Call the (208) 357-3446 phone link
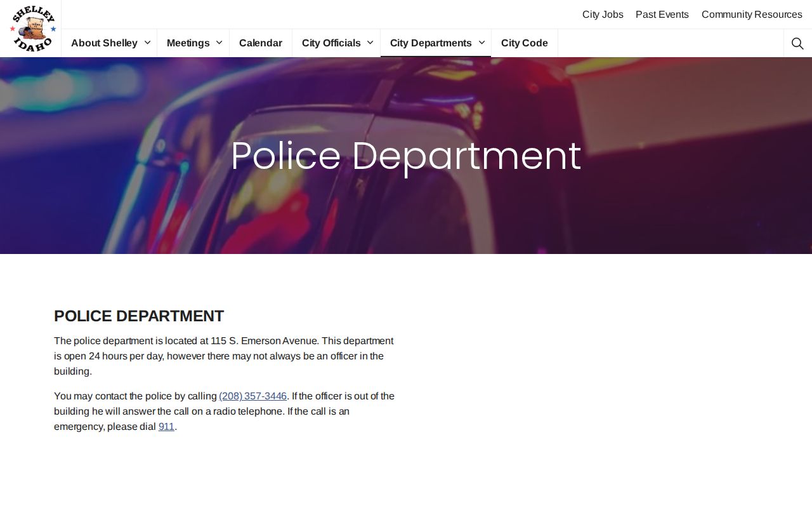Screen dimensions: 812x508 coord(252,396)
